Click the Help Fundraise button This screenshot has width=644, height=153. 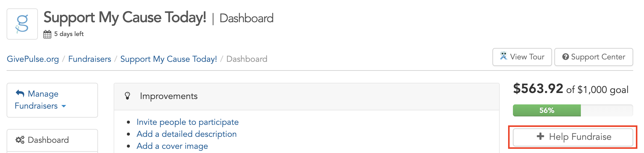(x=573, y=137)
